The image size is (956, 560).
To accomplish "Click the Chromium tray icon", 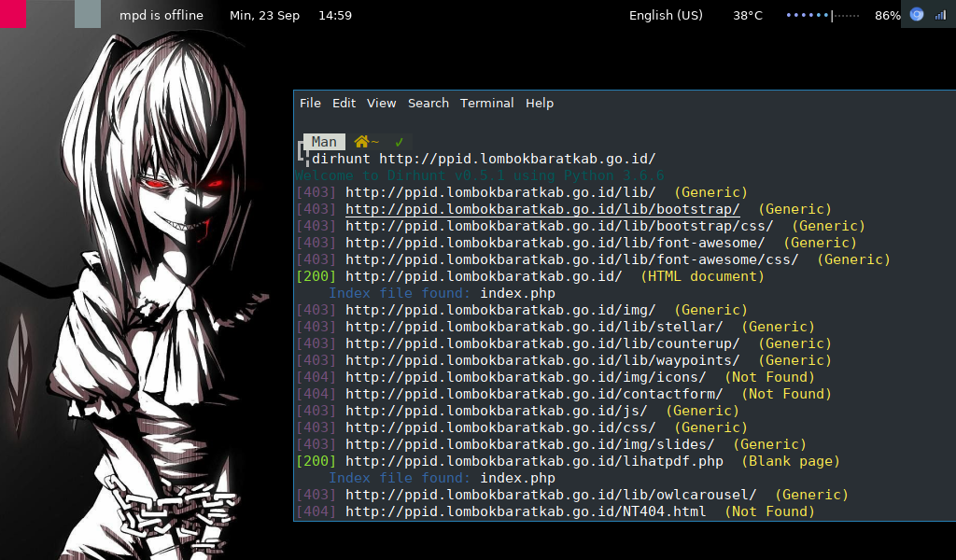I will [x=917, y=15].
